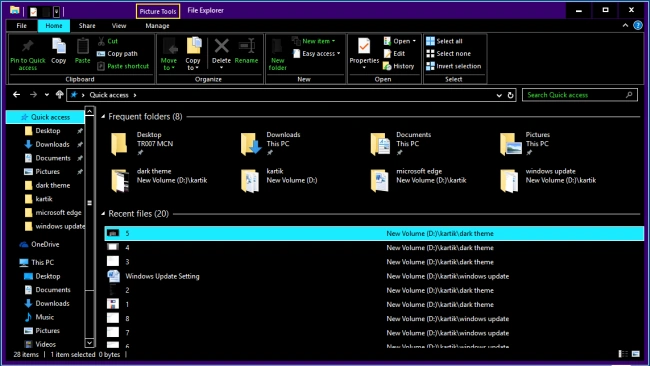Click Quick access in the address bar
Image resolution: width=650 pixels, height=366 pixels.
coord(109,95)
